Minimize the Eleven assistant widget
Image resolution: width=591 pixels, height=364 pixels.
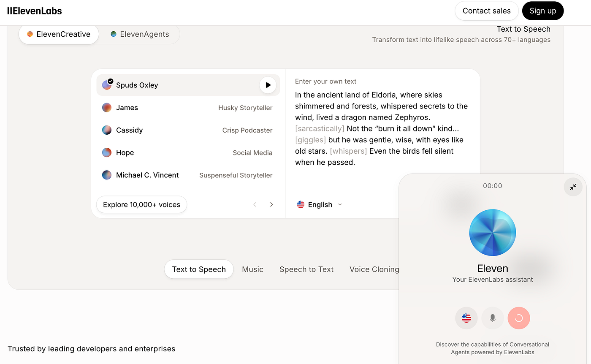click(x=573, y=187)
